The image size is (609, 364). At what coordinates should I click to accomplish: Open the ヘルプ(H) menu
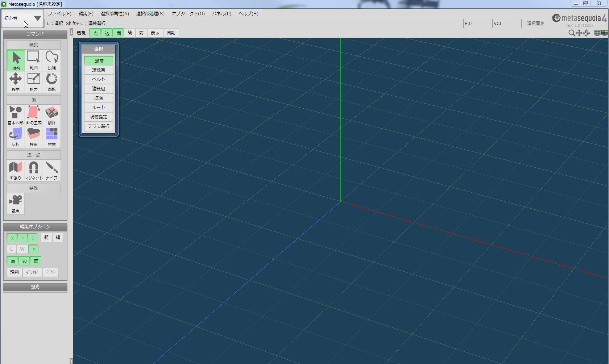click(x=248, y=14)
